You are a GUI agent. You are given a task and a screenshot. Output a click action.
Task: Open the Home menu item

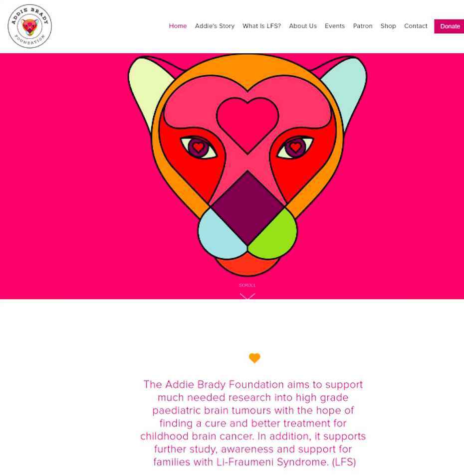pos(178,26)
